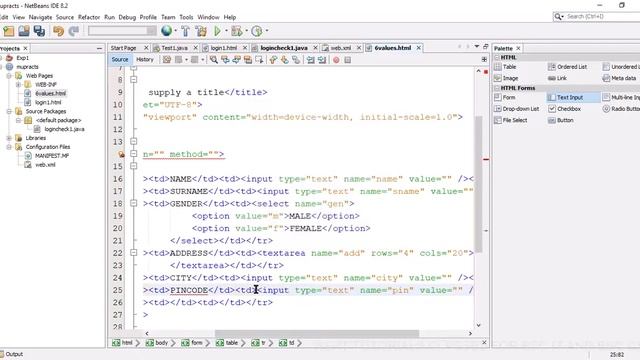Collapse code fold on line 22
Image resolution: width=640 pixels, height=360 pixels.
click(133, 253)
